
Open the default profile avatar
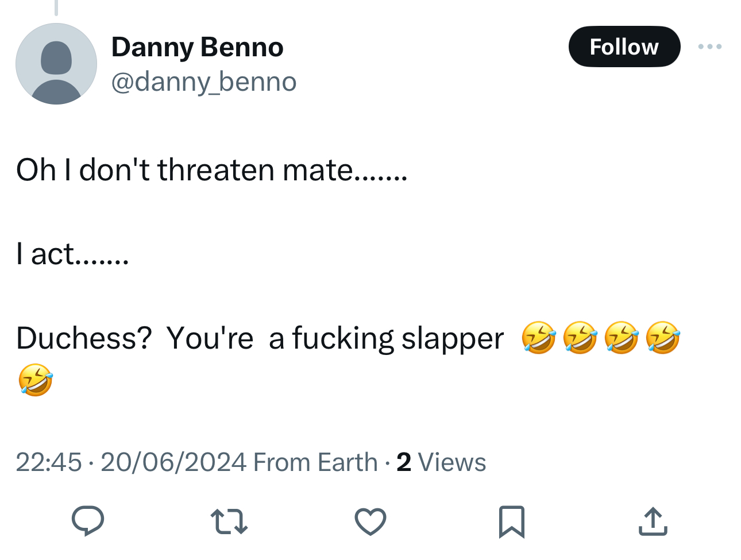[x=56, y=64]
